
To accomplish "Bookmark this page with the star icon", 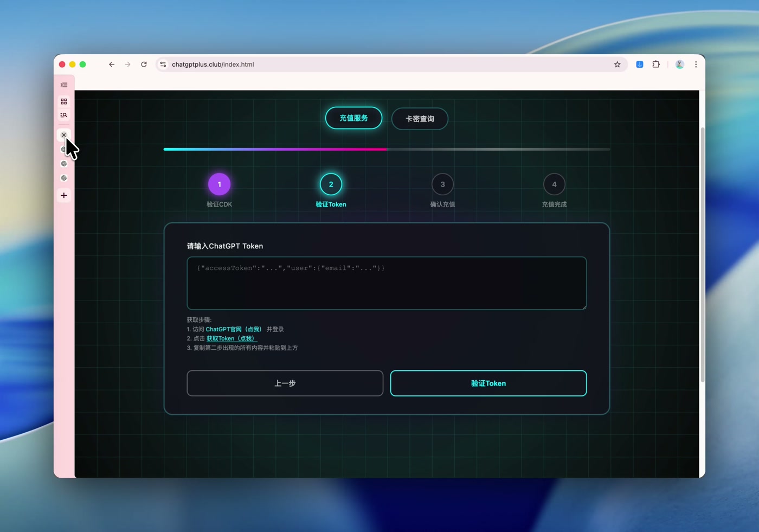I will [617, 65].
